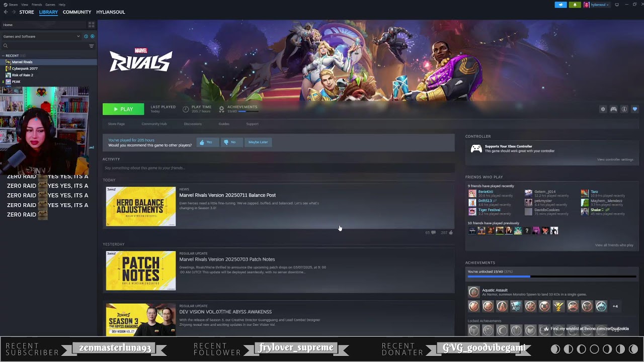Open the HYLIANSOUL profile tab
The image size is (644, 362).
click(111, 12)
